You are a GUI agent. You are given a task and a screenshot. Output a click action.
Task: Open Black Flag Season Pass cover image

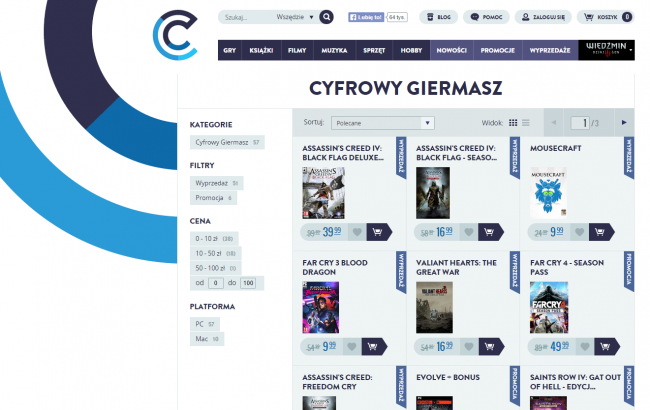click(433, 193)
